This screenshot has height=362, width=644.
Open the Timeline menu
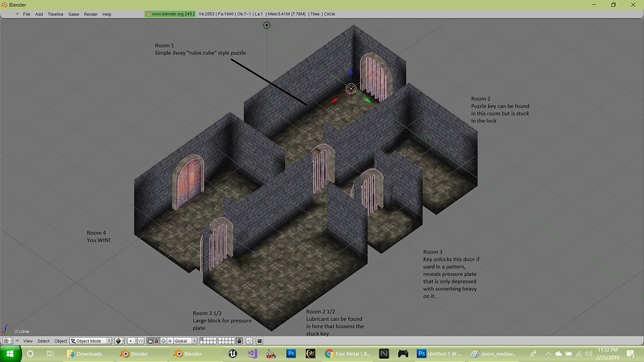point(55,14)
